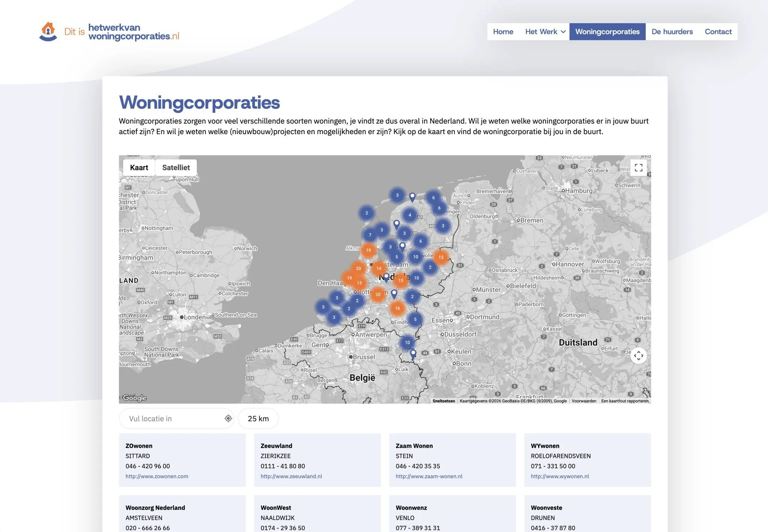This screenshot has height=532, width=768.
Task: Select the ZOwonen card title
Action: (139, 446)
